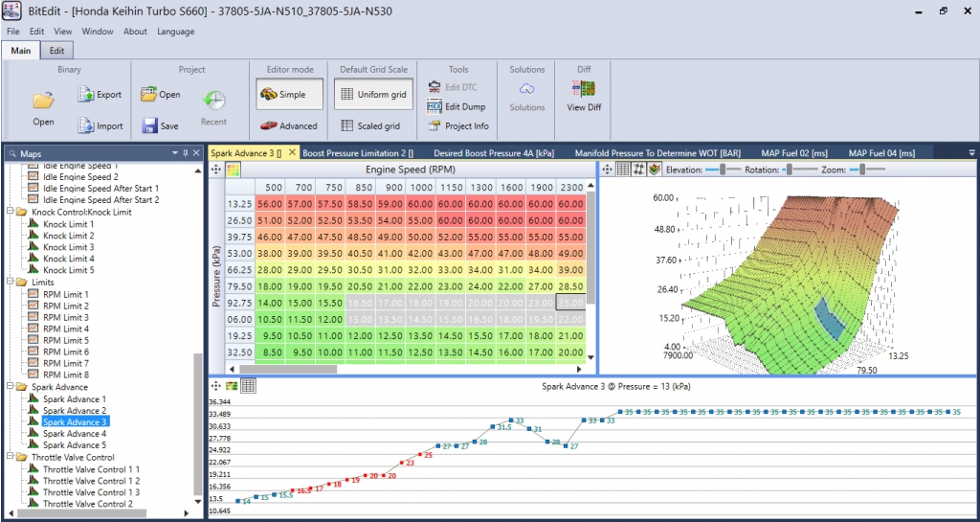Select Spark Advance 1 in tree
The width and height of the screenshot is (980, 522).
click(75, 398)
